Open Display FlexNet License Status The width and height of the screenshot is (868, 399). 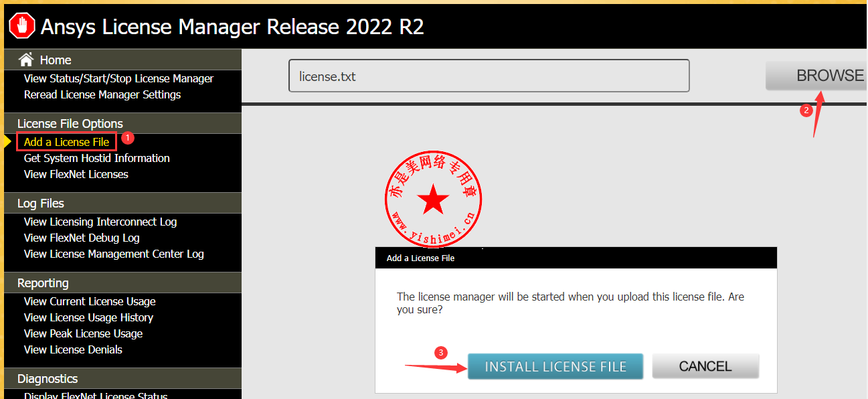coord(96,395)
